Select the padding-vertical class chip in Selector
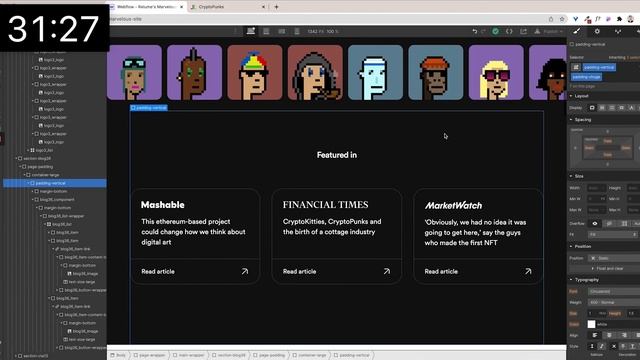The image size is (640, 360). [599, 67]
